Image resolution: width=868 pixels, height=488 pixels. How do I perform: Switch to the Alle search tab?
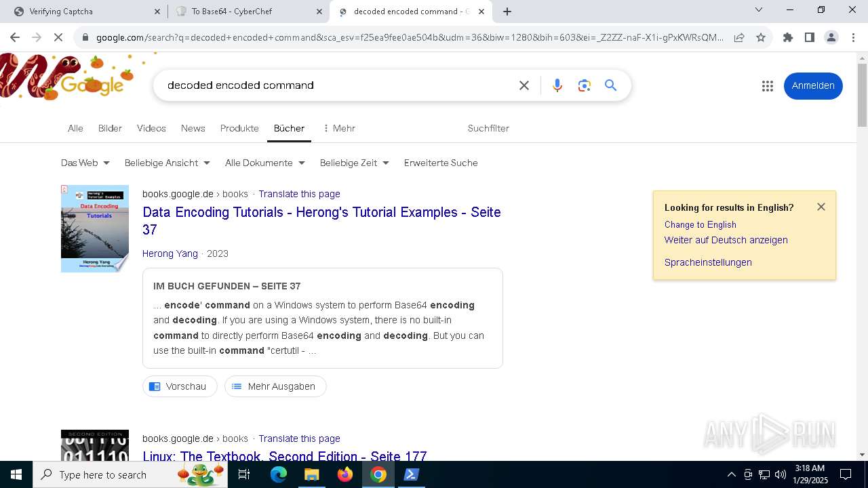(75, 128)
